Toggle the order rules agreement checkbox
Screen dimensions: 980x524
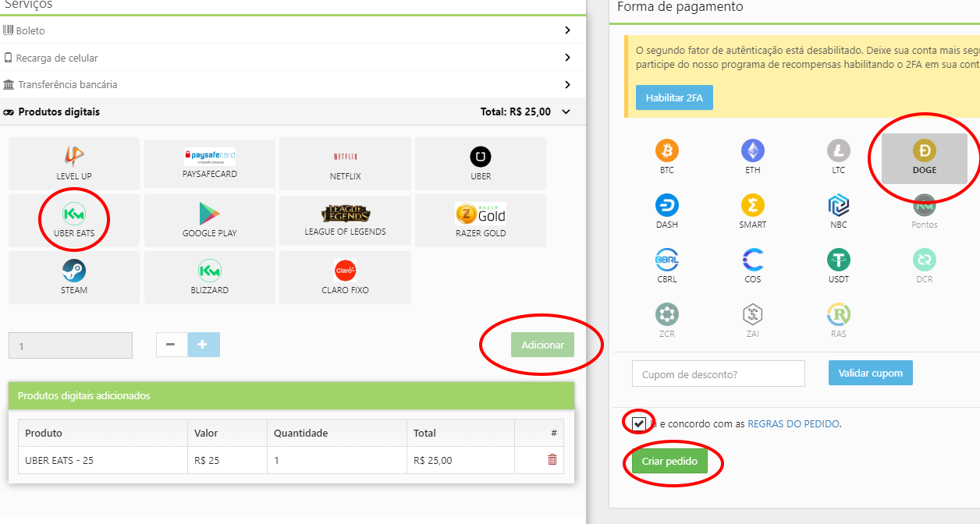pyautogui.click(x=640, y=423)
